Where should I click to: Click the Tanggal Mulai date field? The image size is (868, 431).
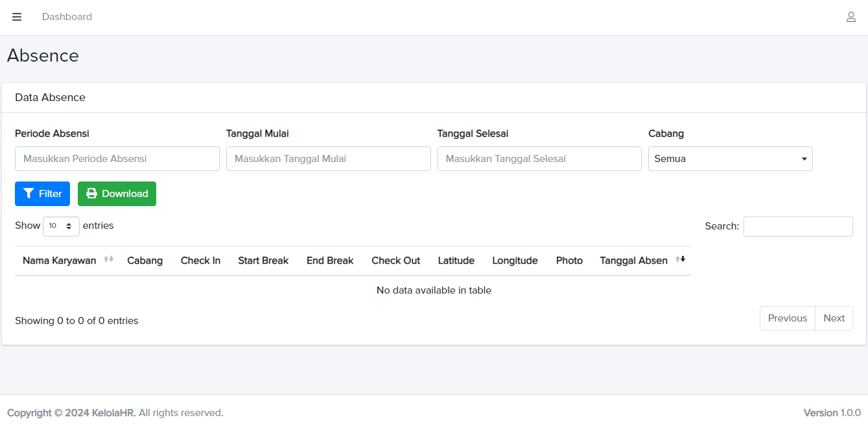[328, 159]
